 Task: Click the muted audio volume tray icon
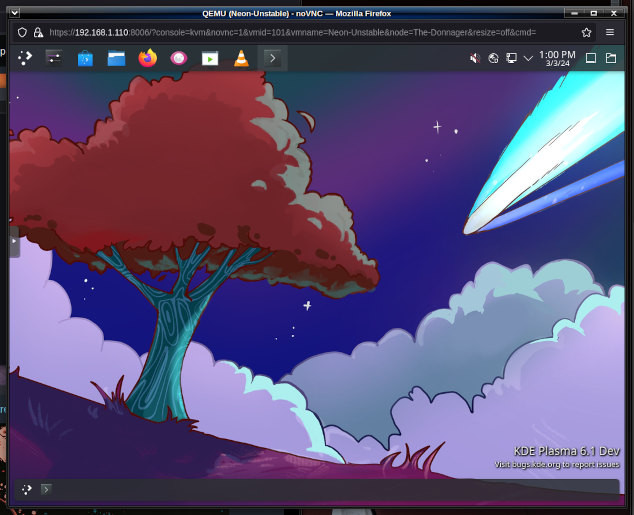475,58
